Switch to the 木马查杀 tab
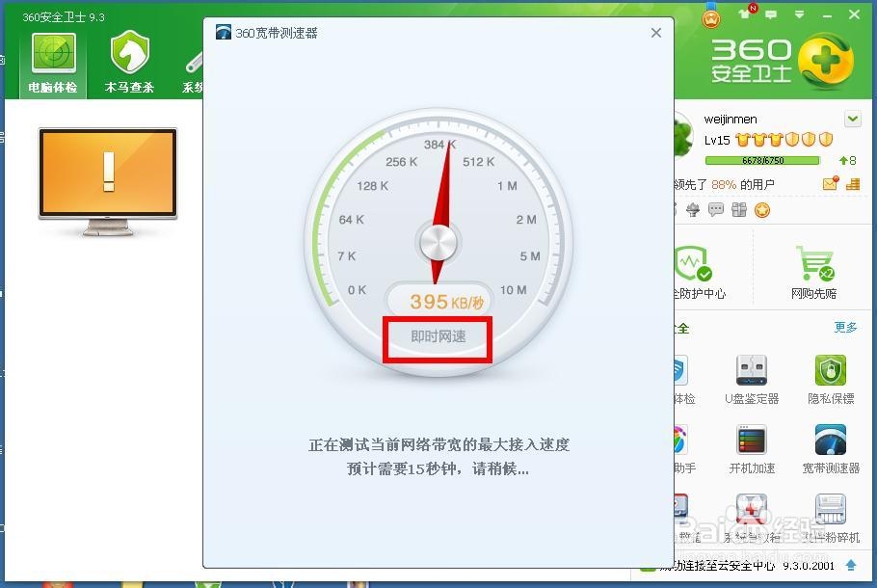The width and height of the screenshot is (877, 588). coord(129,63)
